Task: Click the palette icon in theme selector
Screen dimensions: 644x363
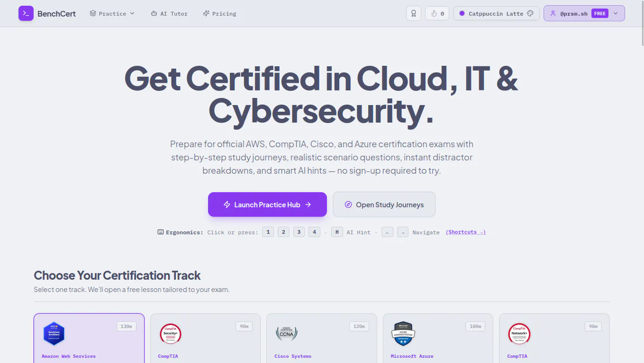Action: coord(530,13)
